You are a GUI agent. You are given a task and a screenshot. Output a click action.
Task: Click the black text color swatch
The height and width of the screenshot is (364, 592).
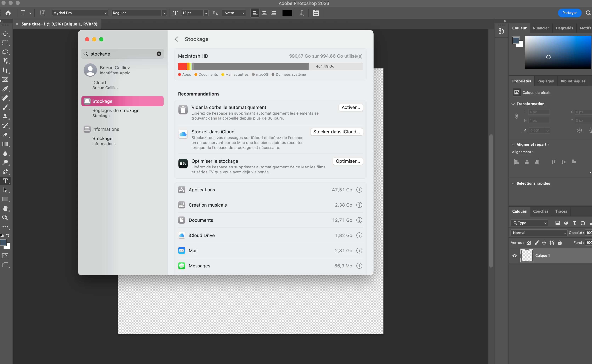point(287,13)
